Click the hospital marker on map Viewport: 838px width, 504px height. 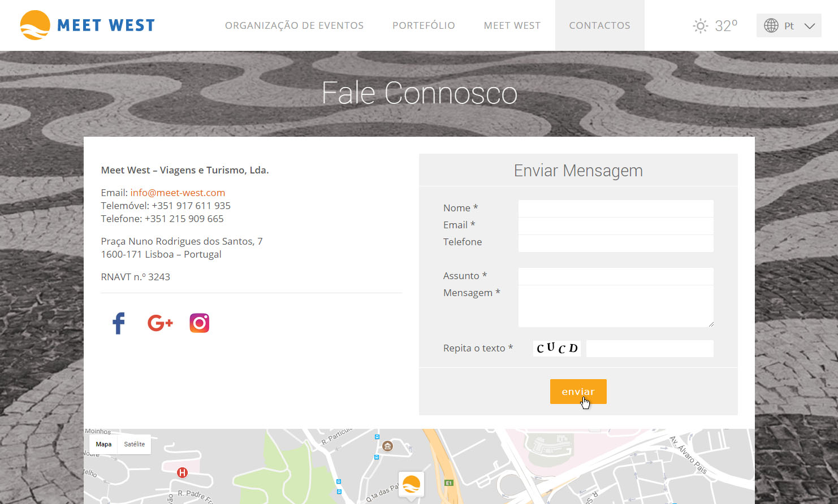click(x=182, y=472)
